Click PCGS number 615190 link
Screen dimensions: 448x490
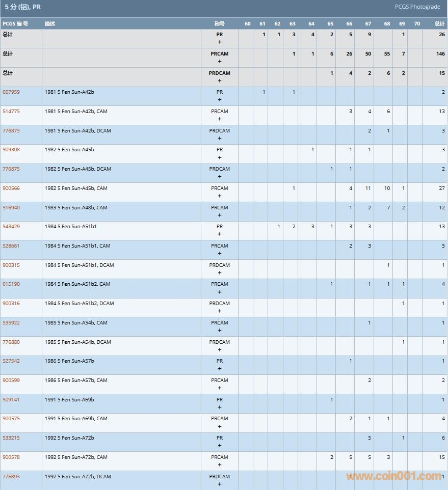[x=11, y=284]
